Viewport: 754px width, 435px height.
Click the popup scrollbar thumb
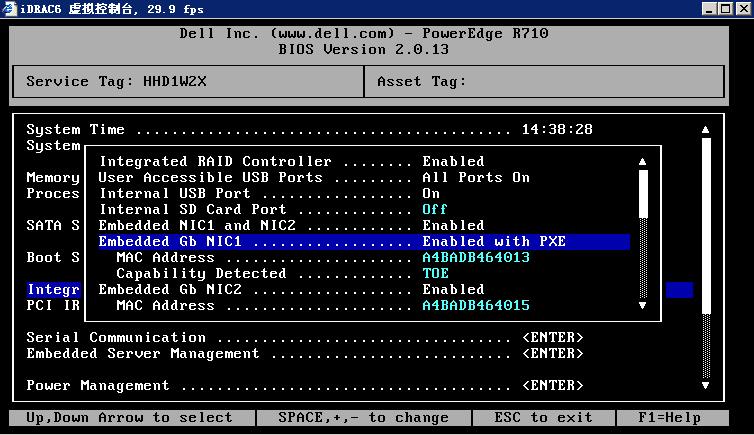(643, 193)
